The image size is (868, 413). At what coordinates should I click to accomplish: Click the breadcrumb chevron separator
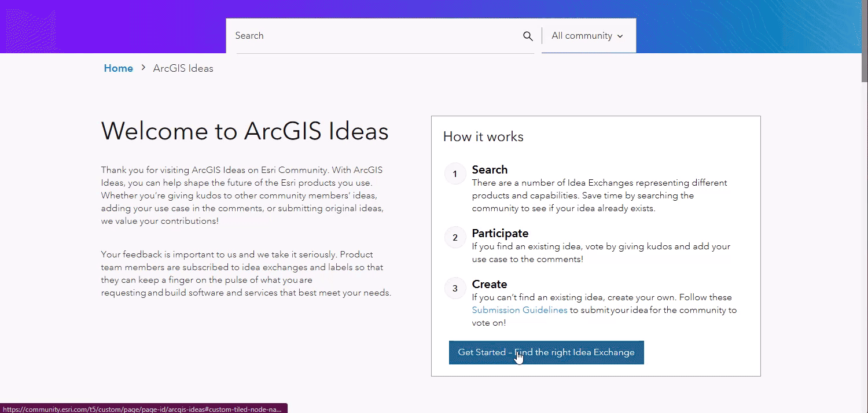(143, 68)
